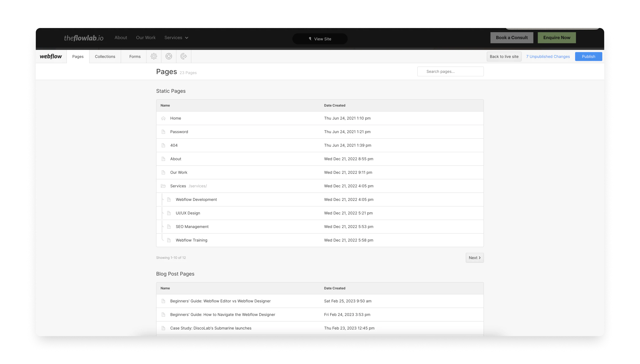Click the date Sat Feb 25, 2023 9:50 am
Viewport: 640px width, 364px height.
(347, 301)
